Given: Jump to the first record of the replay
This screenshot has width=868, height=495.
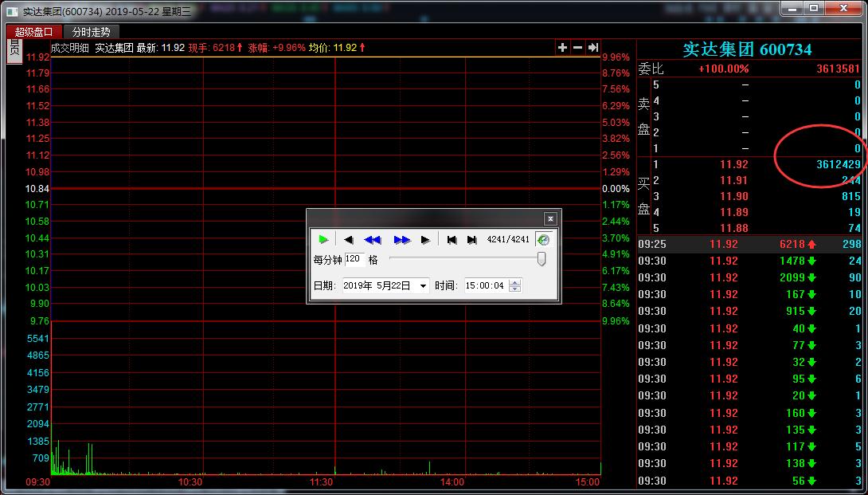Looking at the screenshot, I should (452, 240).
